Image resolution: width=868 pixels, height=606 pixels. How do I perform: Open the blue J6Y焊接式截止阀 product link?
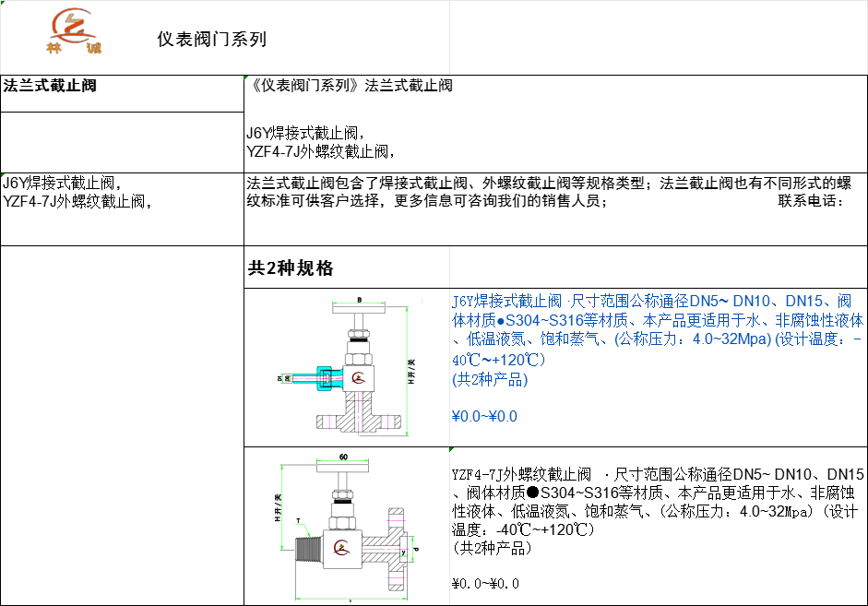tap(506, 302)
